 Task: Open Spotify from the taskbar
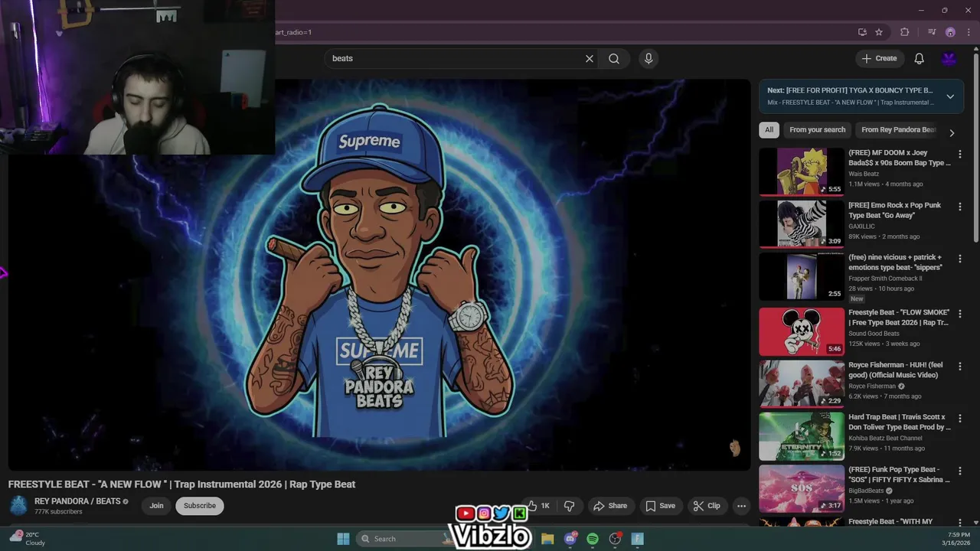click(x=593, y=539)
